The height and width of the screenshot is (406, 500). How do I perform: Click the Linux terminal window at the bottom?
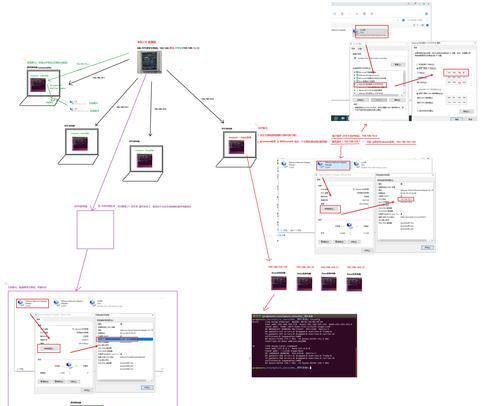(304, 345)
